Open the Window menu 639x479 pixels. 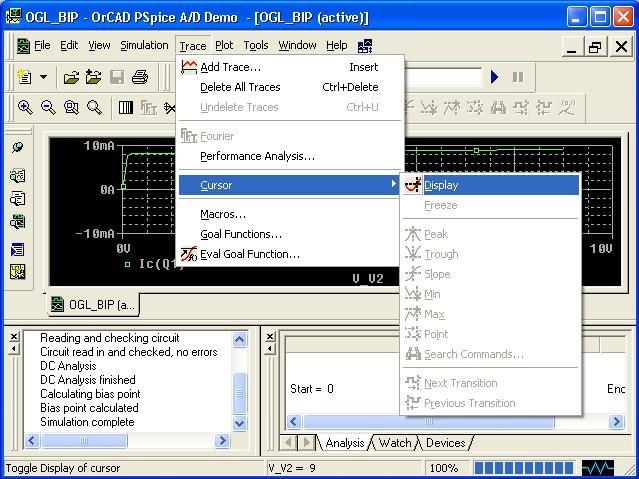point(297,45)
